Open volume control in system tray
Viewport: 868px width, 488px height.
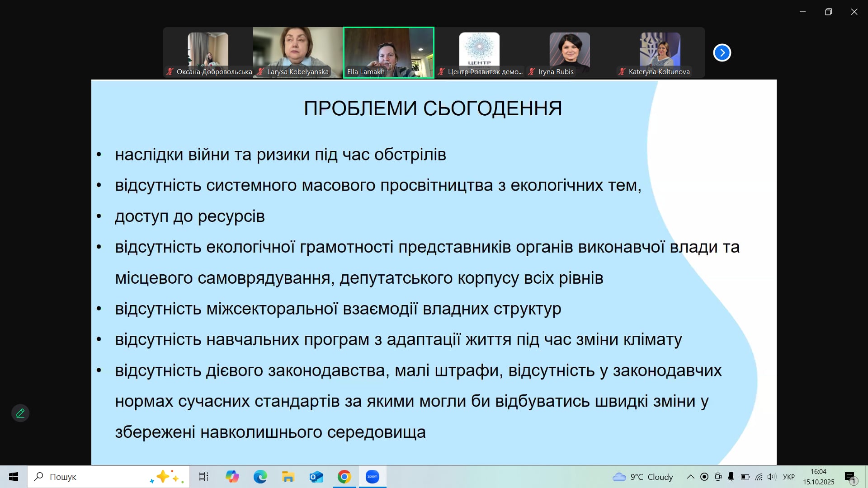[x=772, y=477]
